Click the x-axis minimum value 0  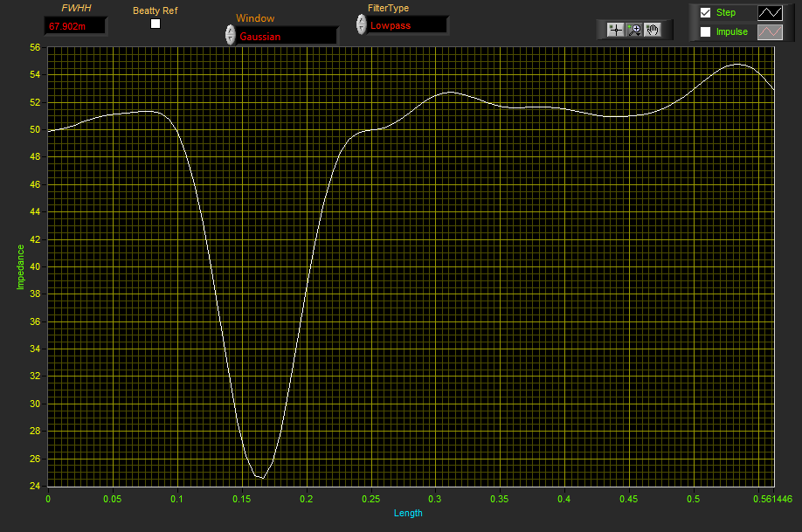(48, 499)
